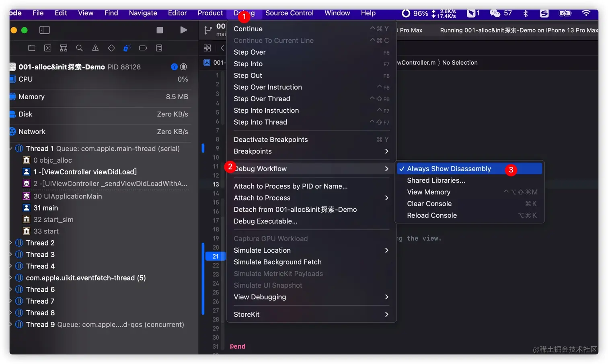Toggle the navigator sidebar panel icon
The image size is (608, 364).
[x=45, y=30]
